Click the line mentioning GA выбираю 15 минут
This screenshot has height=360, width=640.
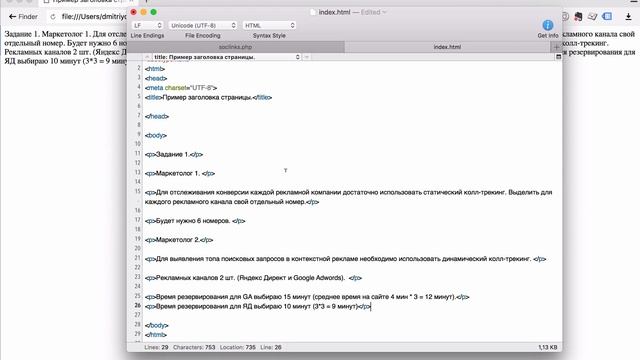307,297
